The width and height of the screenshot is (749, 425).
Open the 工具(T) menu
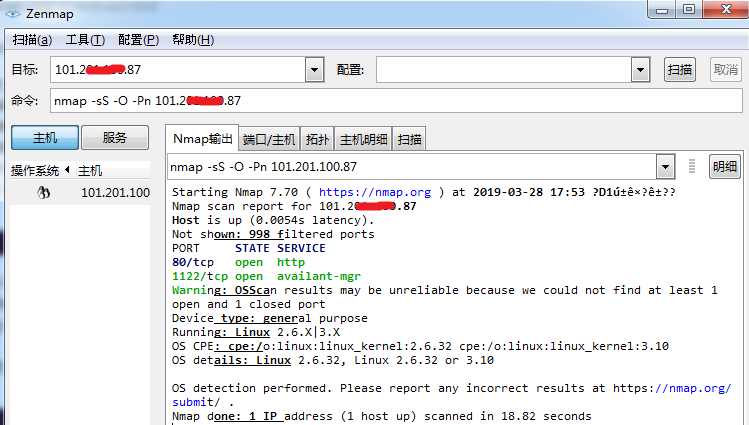tap(85, 40)
